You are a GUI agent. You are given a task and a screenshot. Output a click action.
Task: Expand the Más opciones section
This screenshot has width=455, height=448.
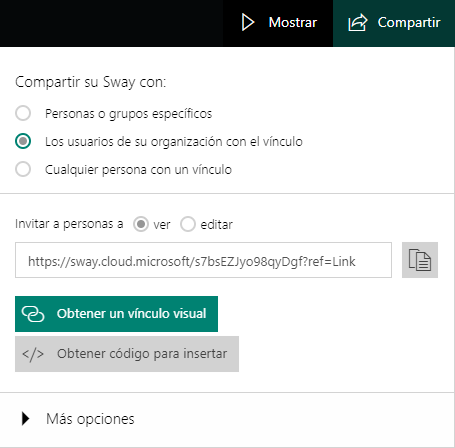click(78, 419)
